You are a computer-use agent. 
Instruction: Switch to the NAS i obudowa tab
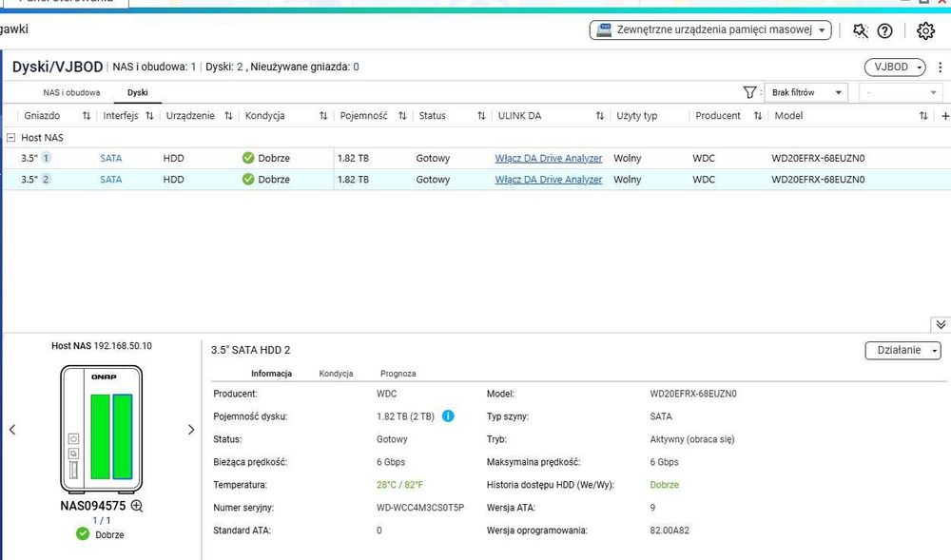[x=71, y=93]
